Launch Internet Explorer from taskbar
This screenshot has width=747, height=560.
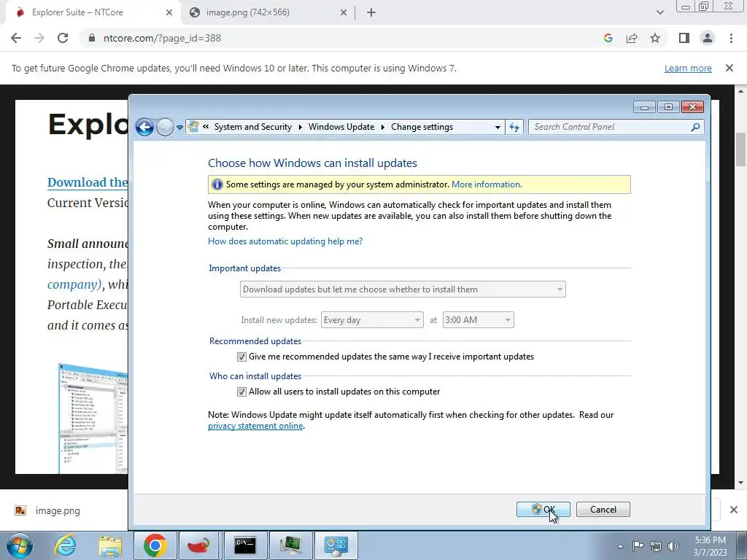65,545
